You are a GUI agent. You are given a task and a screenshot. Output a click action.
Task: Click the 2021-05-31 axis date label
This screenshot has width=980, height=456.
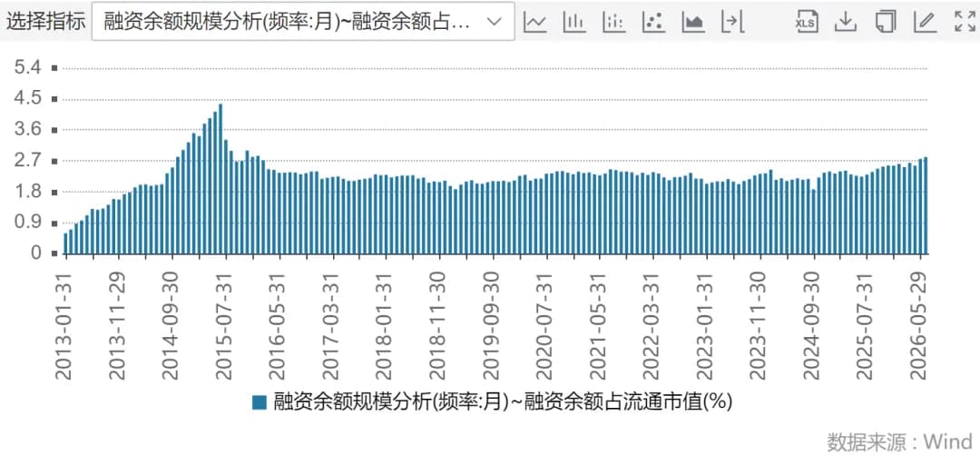click(x=600, y=326)
